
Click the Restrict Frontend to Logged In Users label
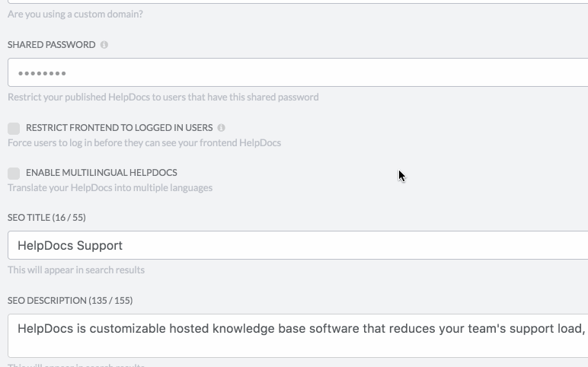120,128
